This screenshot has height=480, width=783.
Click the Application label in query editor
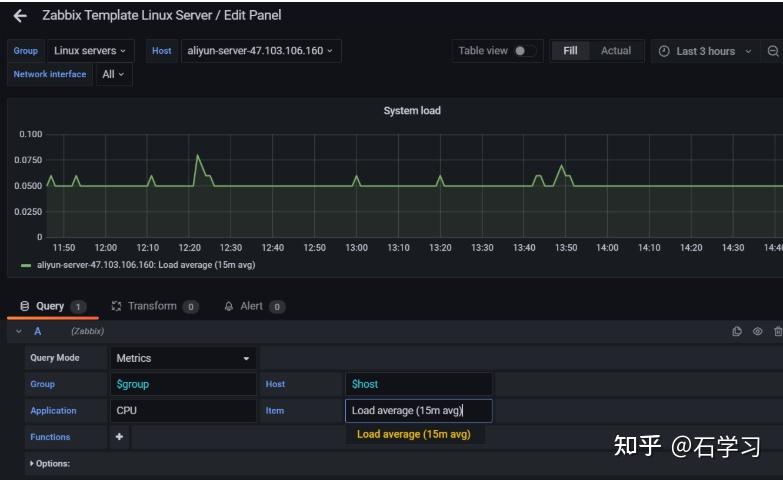pyautogui.click(x=53, y=411)
